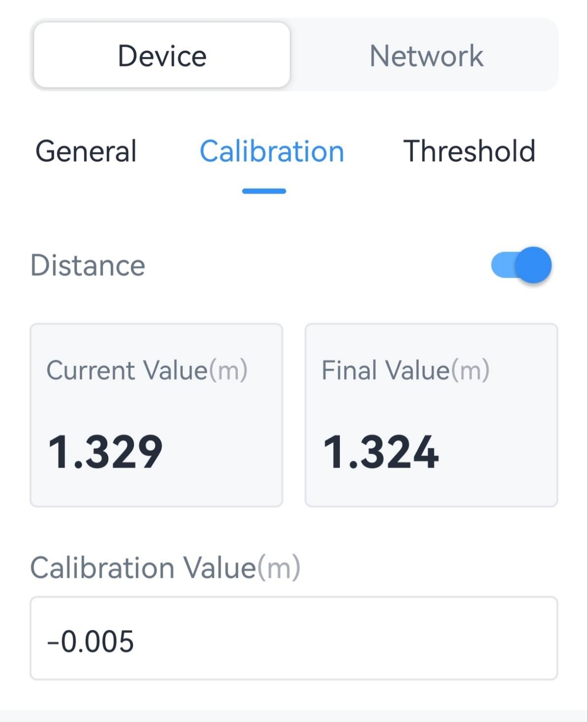588x722 pixels.
Task: Focus the Calibration Value input field
Action: [x=294, y=638]
